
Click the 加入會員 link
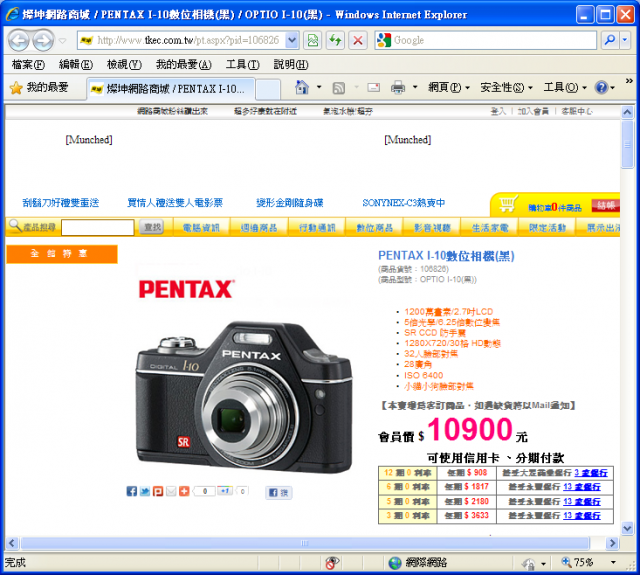(x=533, y=111)
